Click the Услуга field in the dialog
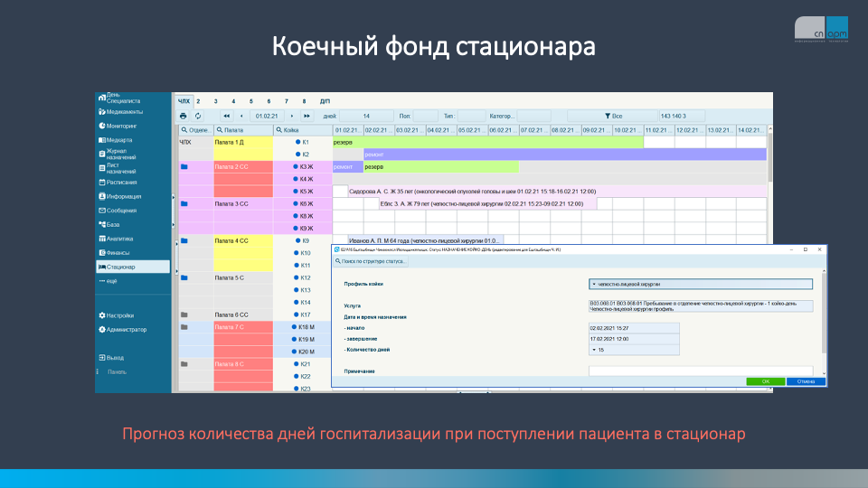Screen dimensions: 868x488 coord(701,306)
